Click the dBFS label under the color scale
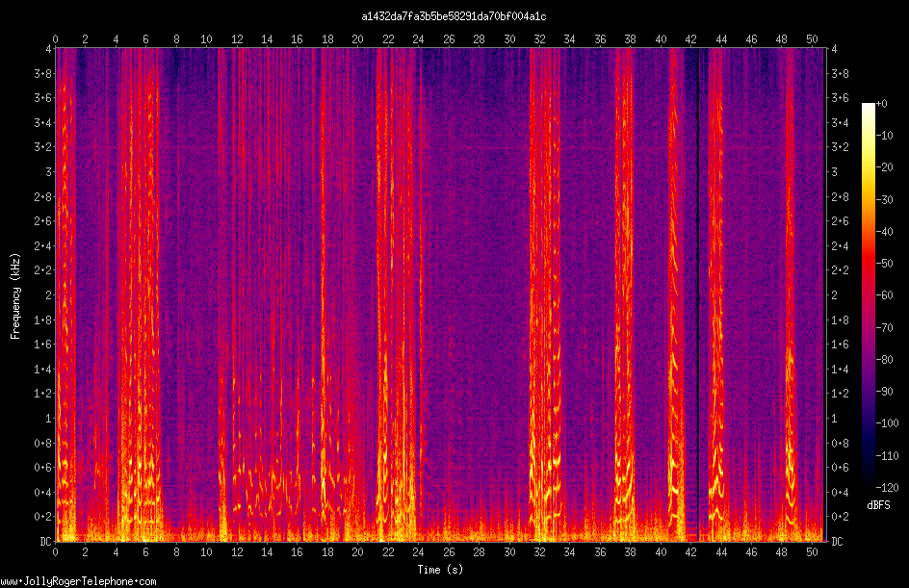The image size is (909, 588). 878,505
